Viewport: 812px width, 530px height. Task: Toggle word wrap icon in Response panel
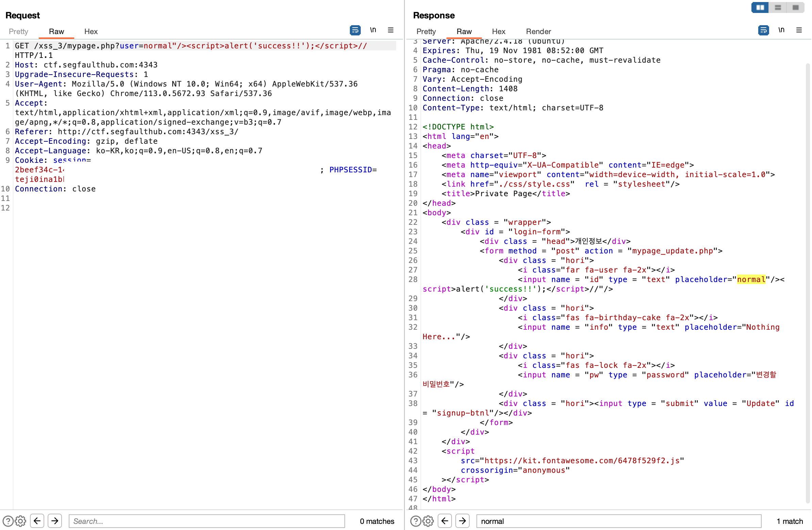(763, 30)
